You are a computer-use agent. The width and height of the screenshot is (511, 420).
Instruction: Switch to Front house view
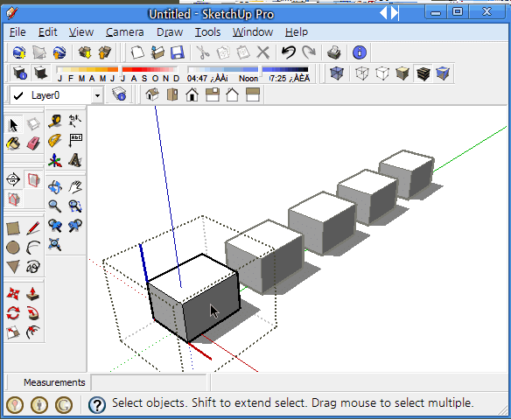point(192,94)
